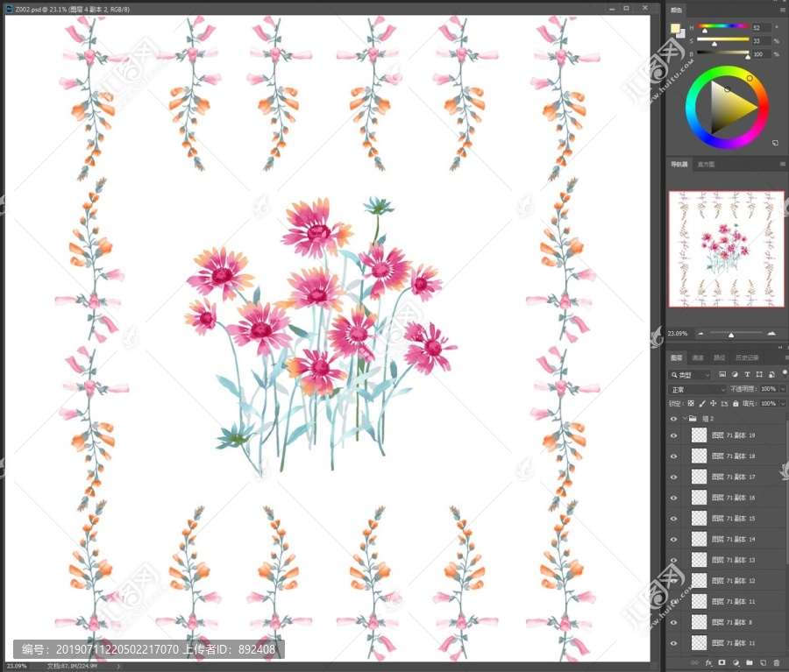789x672 pixels.
Task: Switch to the 直方图 histogram tab
Action: (x=706, y=165)
